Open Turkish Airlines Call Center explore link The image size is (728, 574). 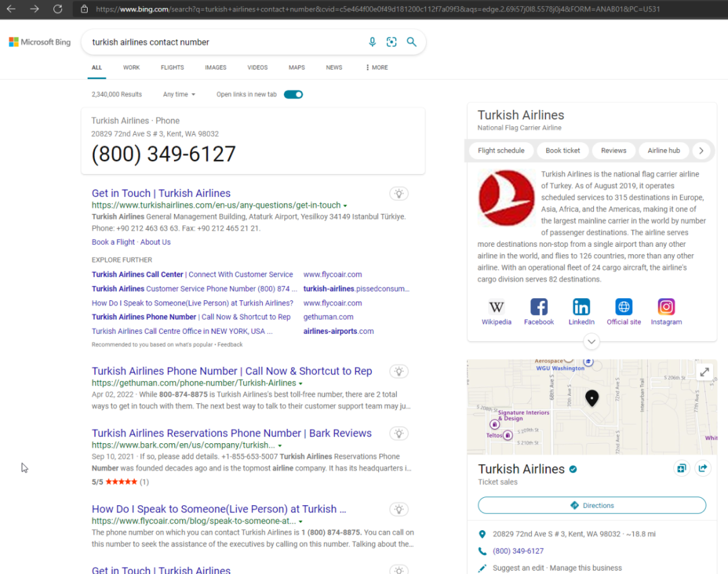click(x=192, y=275)
